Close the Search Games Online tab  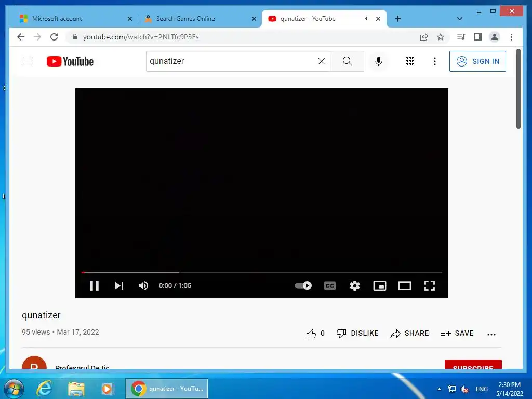tap(254, 19)
